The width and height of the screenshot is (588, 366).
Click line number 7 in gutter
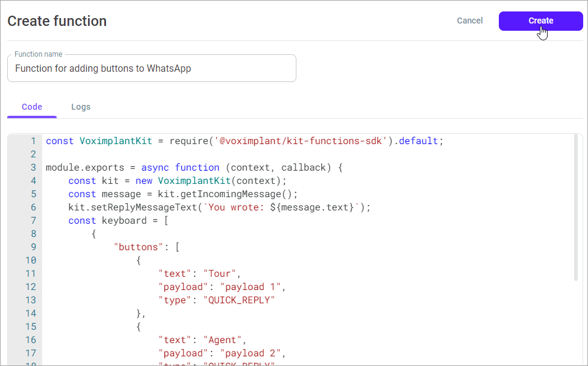(x=33, y=221)
